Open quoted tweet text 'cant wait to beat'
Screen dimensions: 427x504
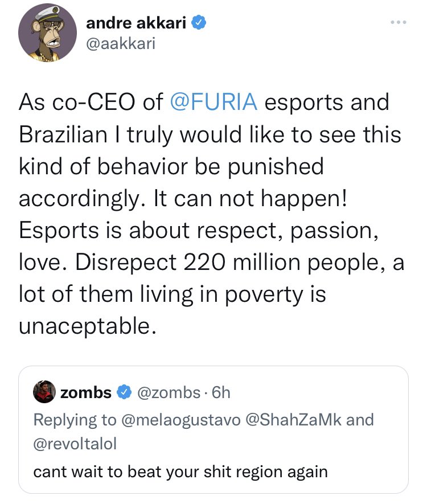pos(180,472)
